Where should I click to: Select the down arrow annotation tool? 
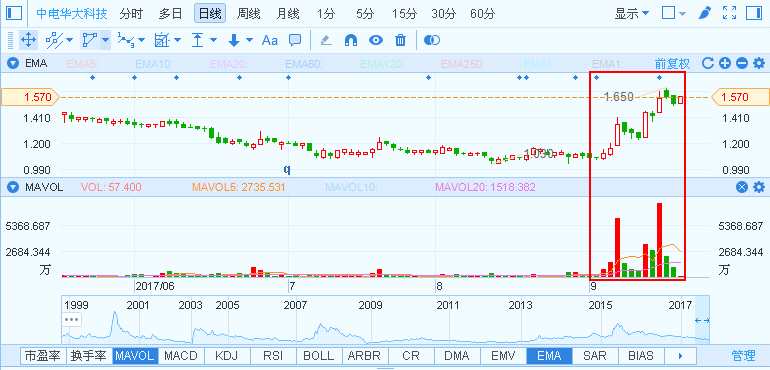point(234,40)
